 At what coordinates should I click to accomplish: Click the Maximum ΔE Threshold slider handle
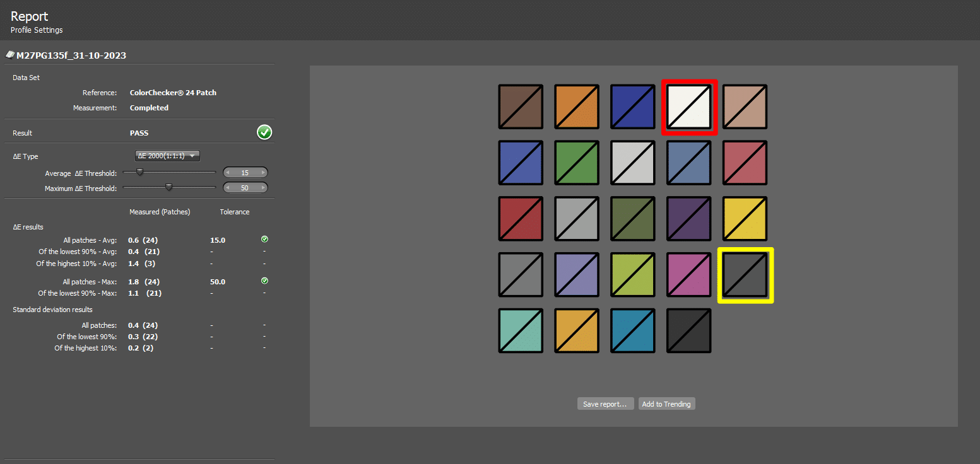(x=168, y=187)
